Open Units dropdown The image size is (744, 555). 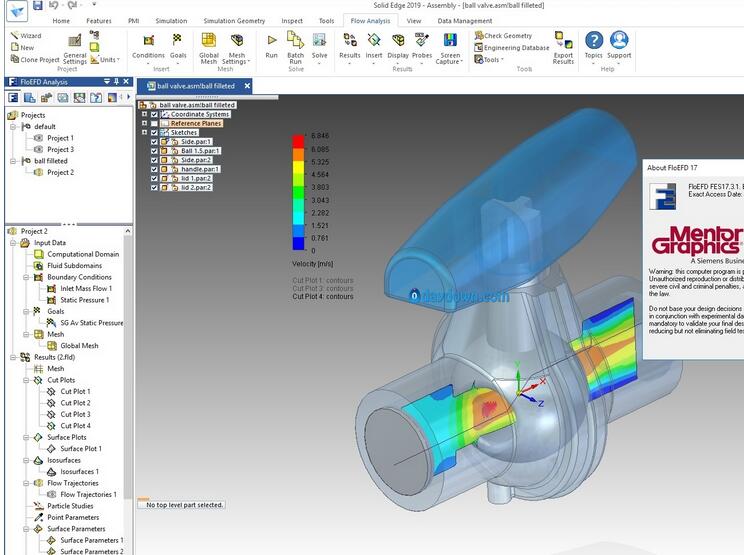point(105,60)
